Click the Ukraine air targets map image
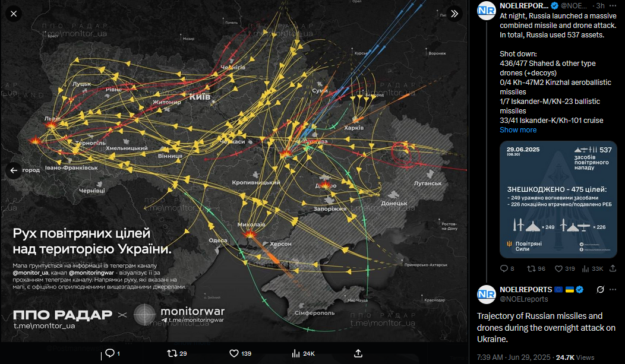625x364 pixels. tap(234, 171)
